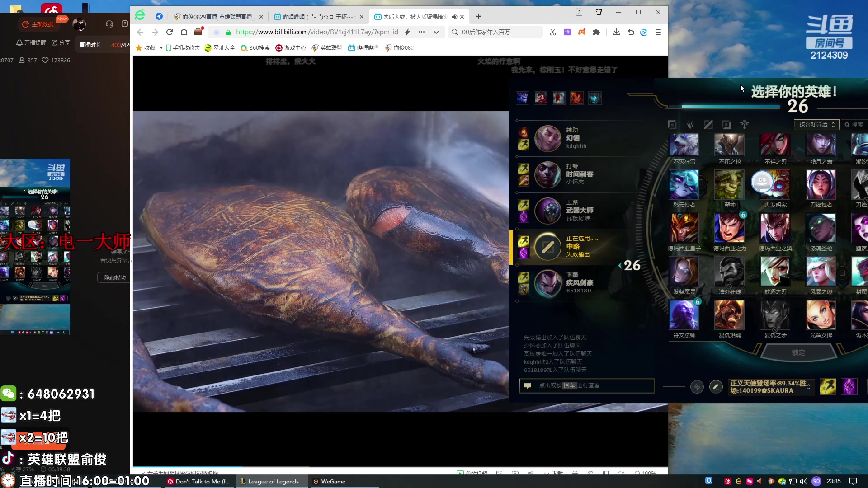868x488 pixels.
Task: Select champion 涤魂圣枪
Action: (821, 228)
